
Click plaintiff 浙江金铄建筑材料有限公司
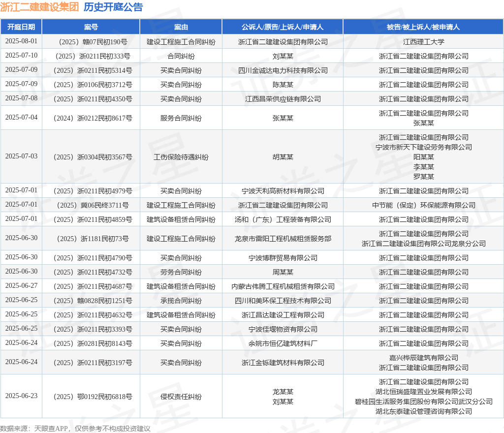[283, 363]
